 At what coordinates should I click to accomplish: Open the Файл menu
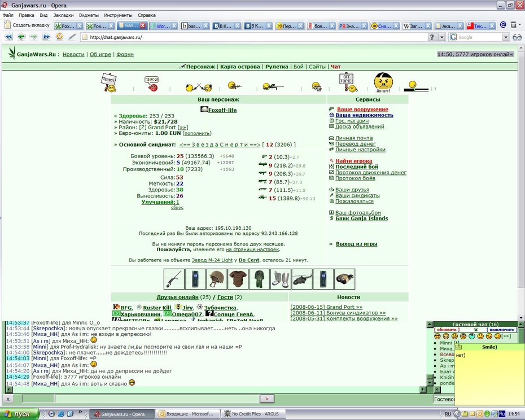(8, 15)
